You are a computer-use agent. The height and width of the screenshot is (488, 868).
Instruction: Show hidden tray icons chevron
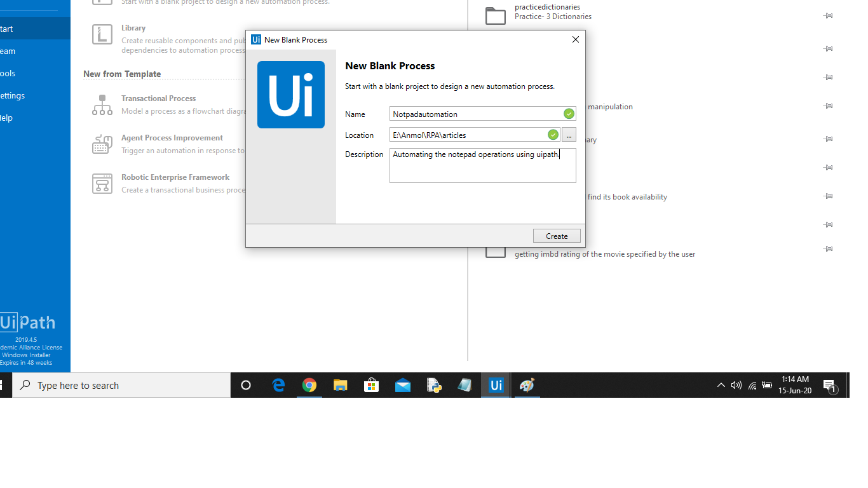click(721, 385)
